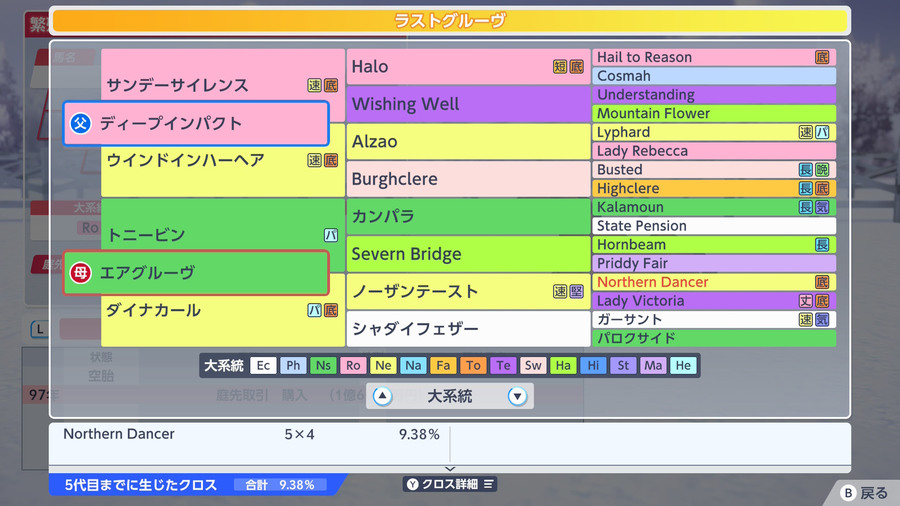Image resolution: width=900 pixels, height=506 pixels.
Task: Click the 速 icon on サンデーサイレンス
Action: 314,85
